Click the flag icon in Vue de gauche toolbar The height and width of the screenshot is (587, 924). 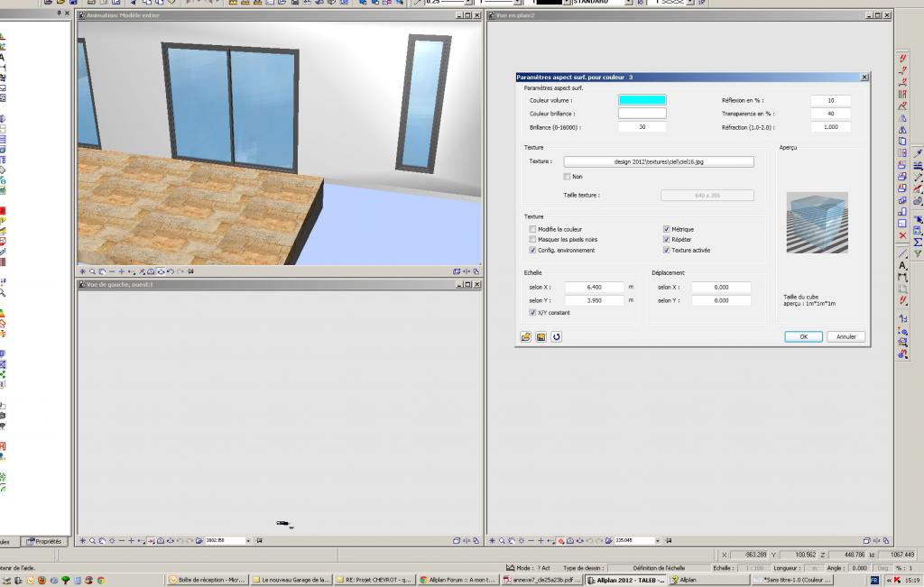pos(259,540)
